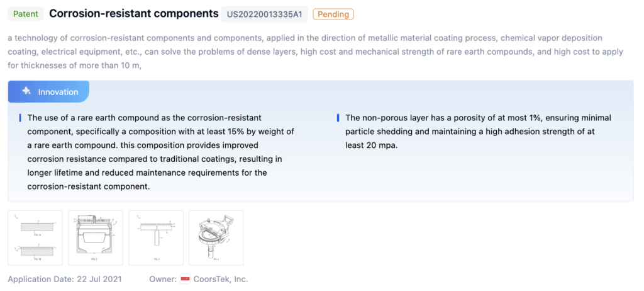Click the Owner label
Image resolution: width=644 pixels, height=291 pixels.
pos(162,278)
